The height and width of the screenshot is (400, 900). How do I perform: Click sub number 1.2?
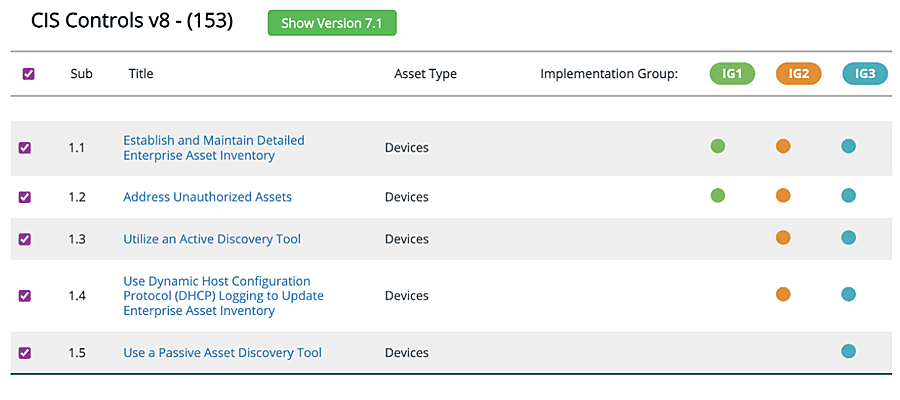pos(76,197)
